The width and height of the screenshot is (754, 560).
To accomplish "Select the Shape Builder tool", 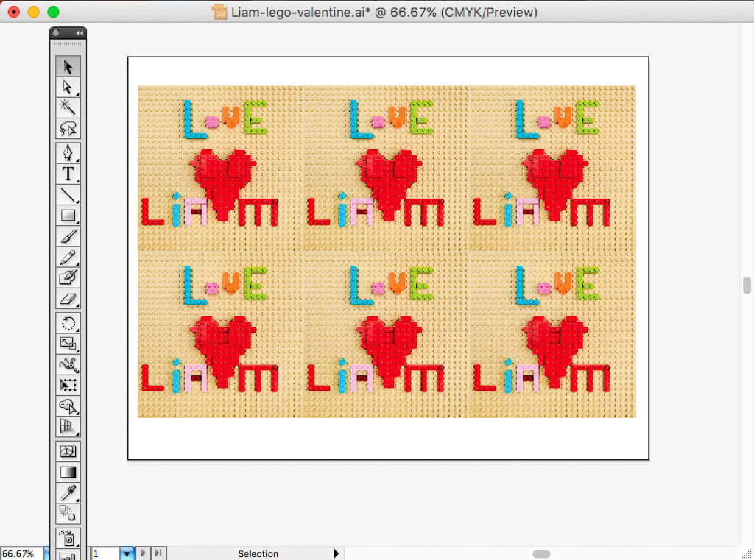I will click(x=68, y=407).
